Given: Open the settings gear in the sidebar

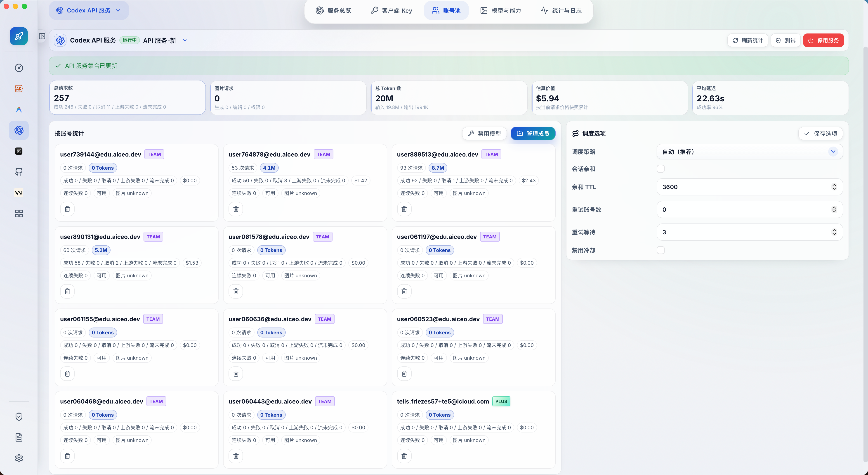Looking at the screenshot, I should pos(19,458).
